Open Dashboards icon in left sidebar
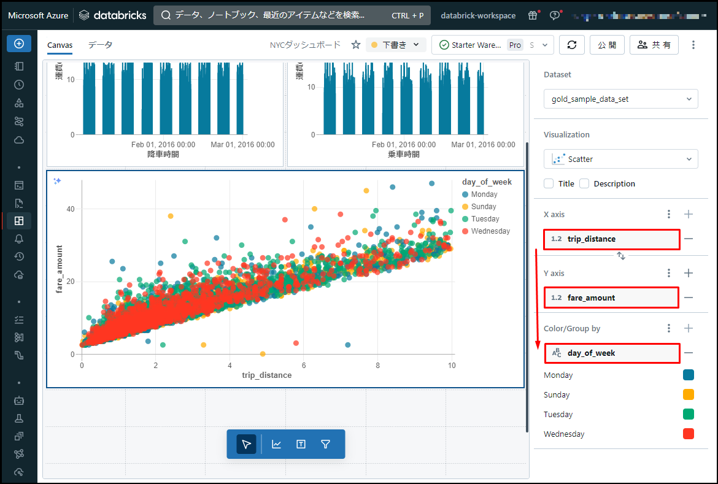The image size is (718, 484). pos(19,221)
